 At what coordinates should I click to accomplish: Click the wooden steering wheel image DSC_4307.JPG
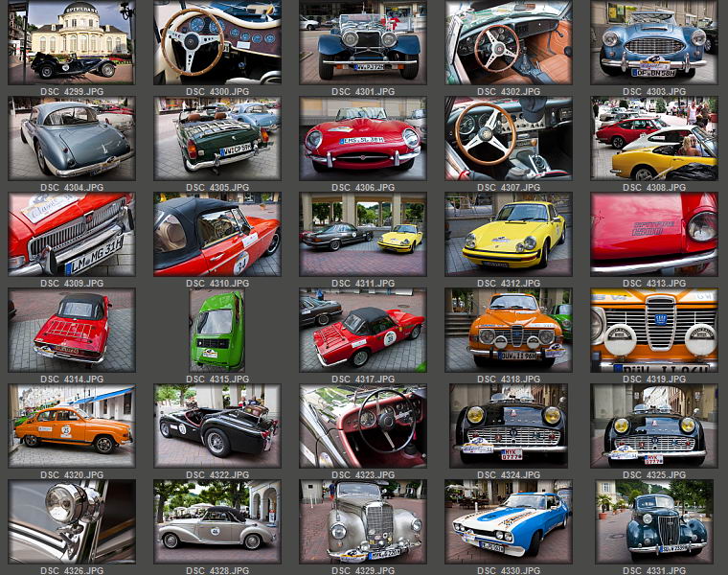coord(509,138)
